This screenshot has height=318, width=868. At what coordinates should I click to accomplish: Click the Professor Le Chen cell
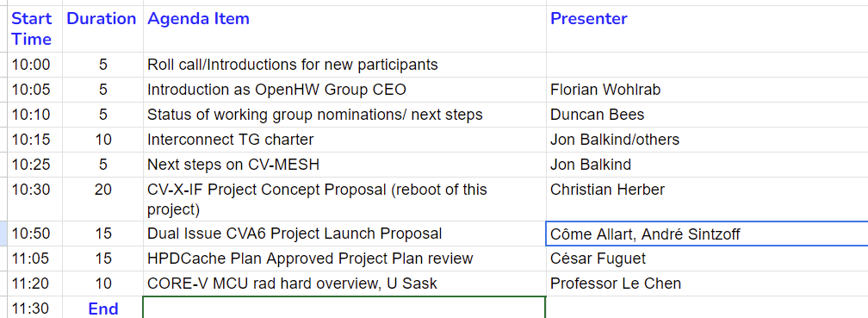click(707, 284)
